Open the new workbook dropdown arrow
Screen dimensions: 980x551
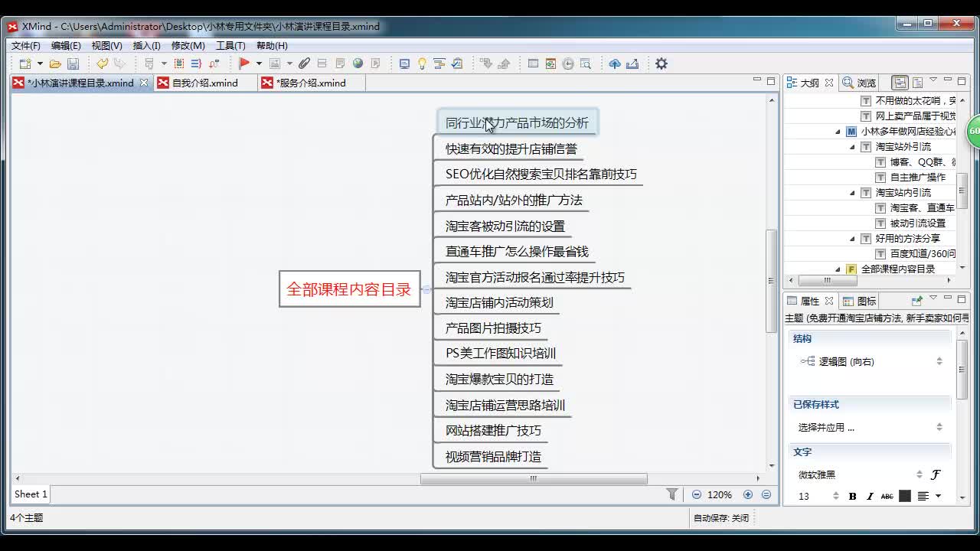(x=40, y=64)
